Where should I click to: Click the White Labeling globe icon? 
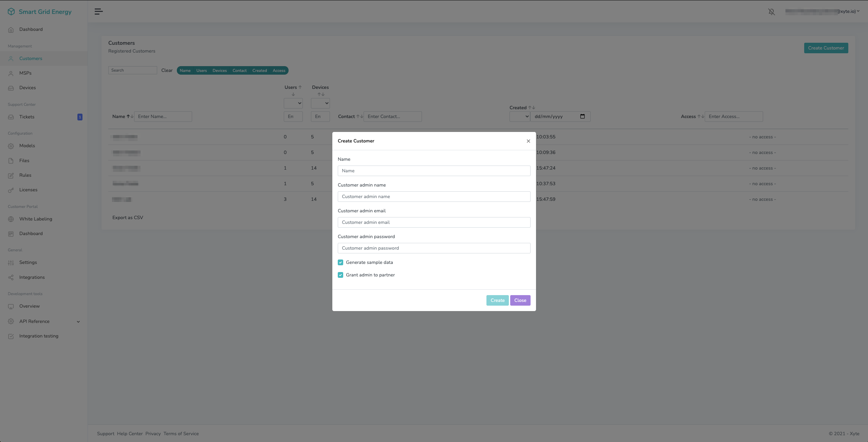point(11,219)
